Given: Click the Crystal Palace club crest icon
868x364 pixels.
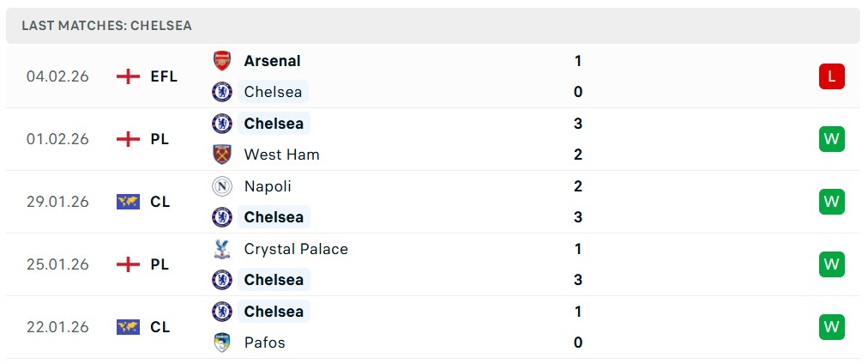Looking at the screenshot, I should point(222,249).
